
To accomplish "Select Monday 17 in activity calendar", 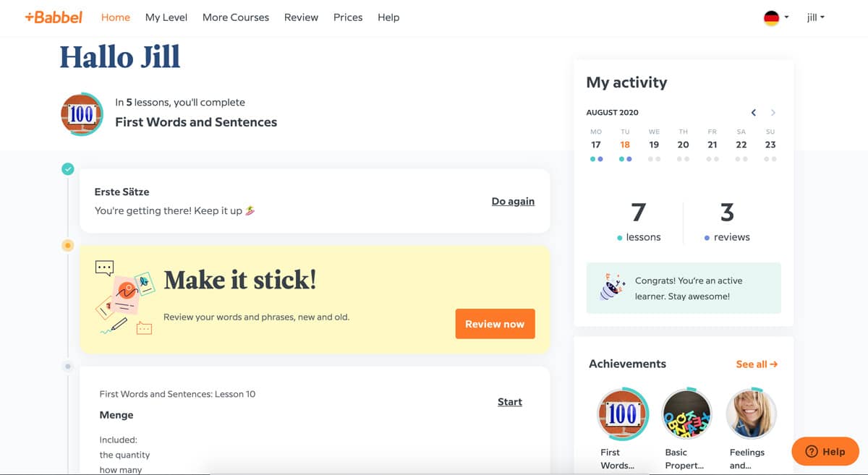I will (x=596, y=145).
